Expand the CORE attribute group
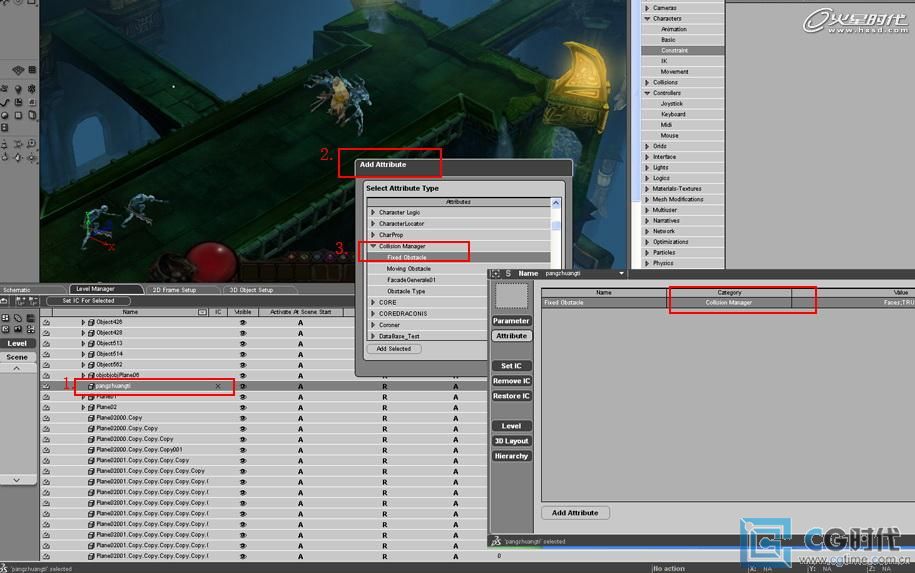 tap(373, 302)
